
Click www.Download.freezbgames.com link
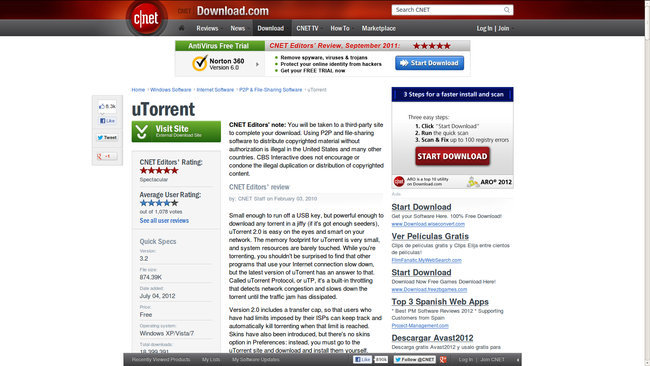429,289
